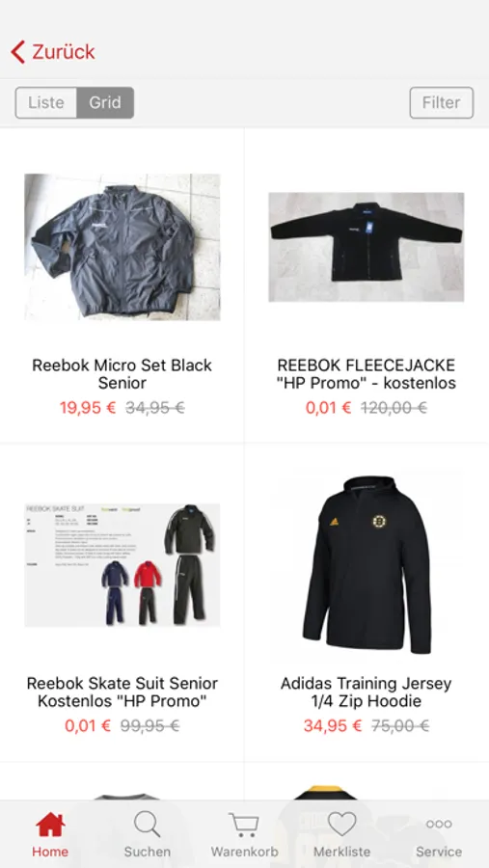This screenshot has height=868, width=489.
Task: View the Reebok Skate Suit product image
Action: point(122,564)
